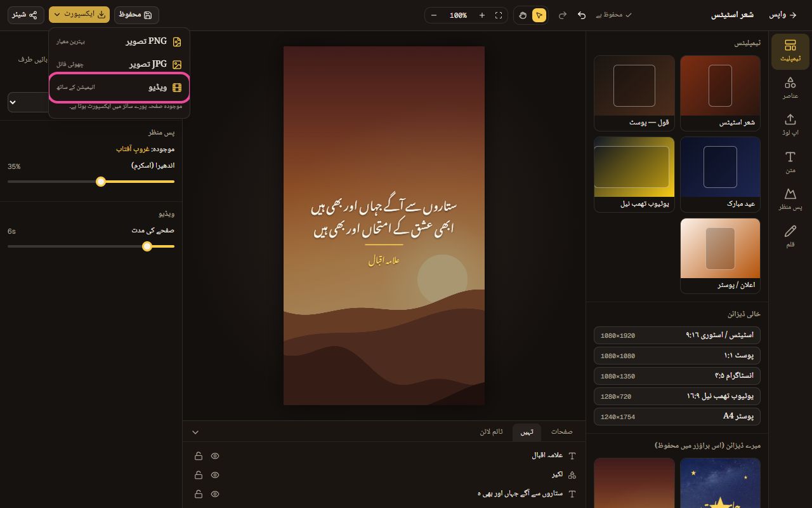The image size is (812, 508).
Task: Hide the لکیر layer
Action: [215, 475]
